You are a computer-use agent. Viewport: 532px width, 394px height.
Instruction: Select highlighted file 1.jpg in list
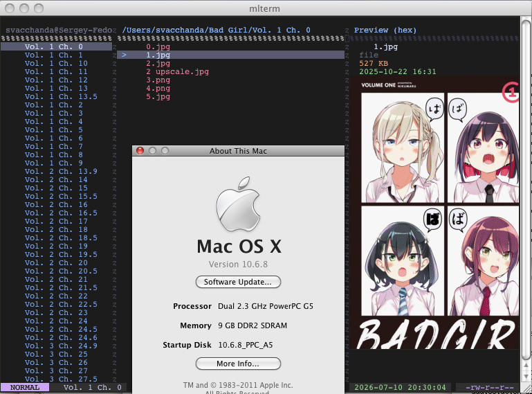[x=230, y=55]
